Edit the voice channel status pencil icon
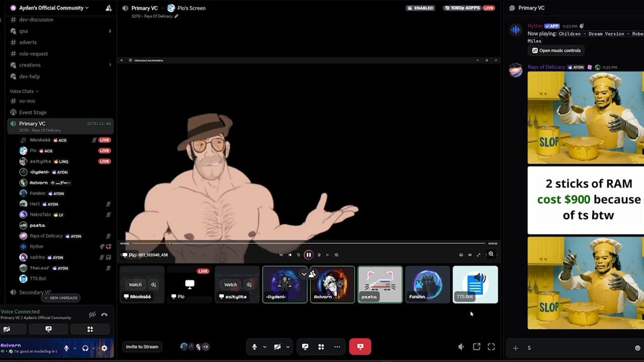This screenshot has height=362, width=644. (x=176, y=17)
